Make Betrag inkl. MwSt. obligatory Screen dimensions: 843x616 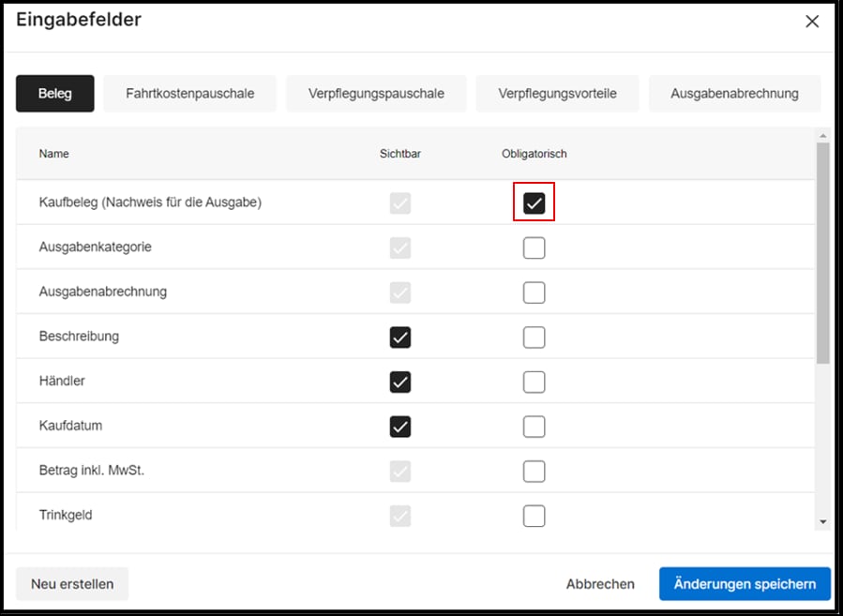point(534,471)
